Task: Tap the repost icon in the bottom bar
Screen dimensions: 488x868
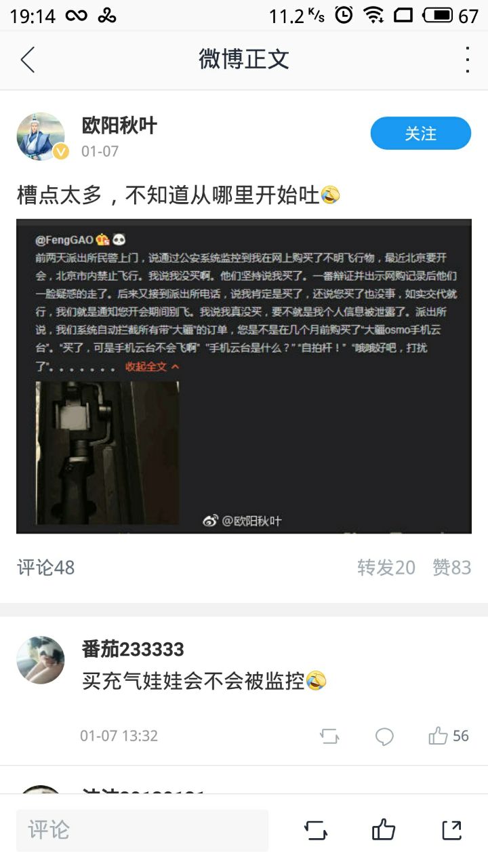Action: (x=316, y=830)
